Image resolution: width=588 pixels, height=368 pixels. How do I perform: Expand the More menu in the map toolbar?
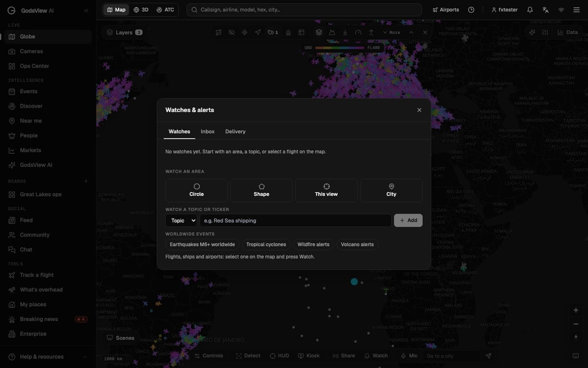392,32
